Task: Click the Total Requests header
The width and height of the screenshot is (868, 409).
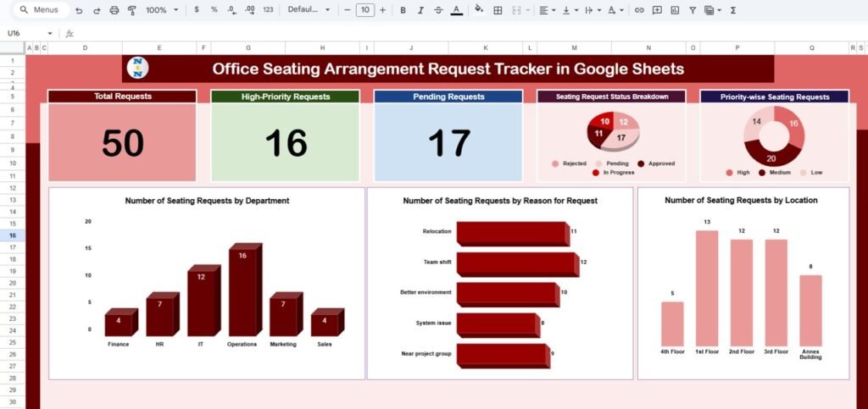Action: [122, 97]
